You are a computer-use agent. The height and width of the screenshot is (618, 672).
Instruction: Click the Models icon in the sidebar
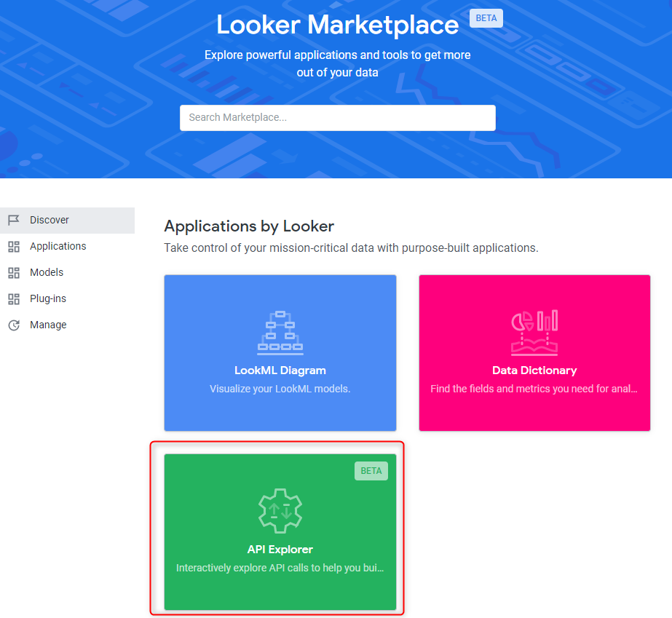(13, 272)
